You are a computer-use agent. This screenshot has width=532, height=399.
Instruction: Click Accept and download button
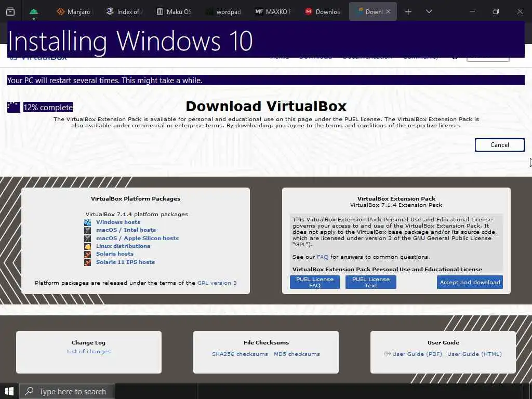470,282
